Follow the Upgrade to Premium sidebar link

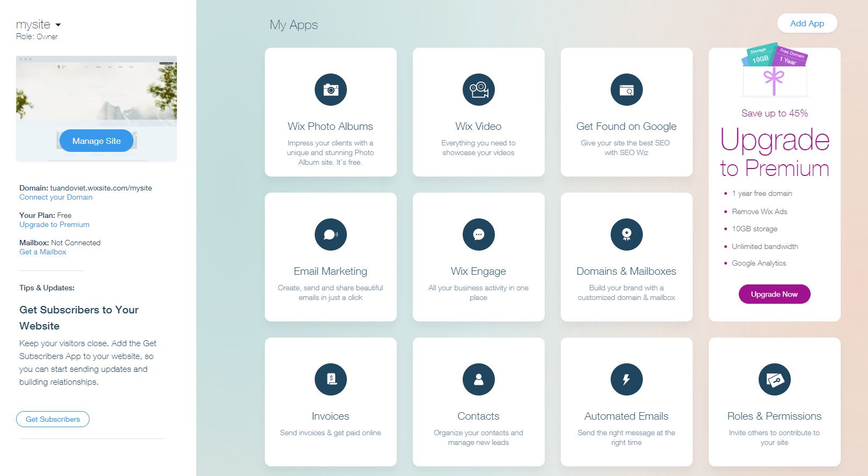click(54, 224)
